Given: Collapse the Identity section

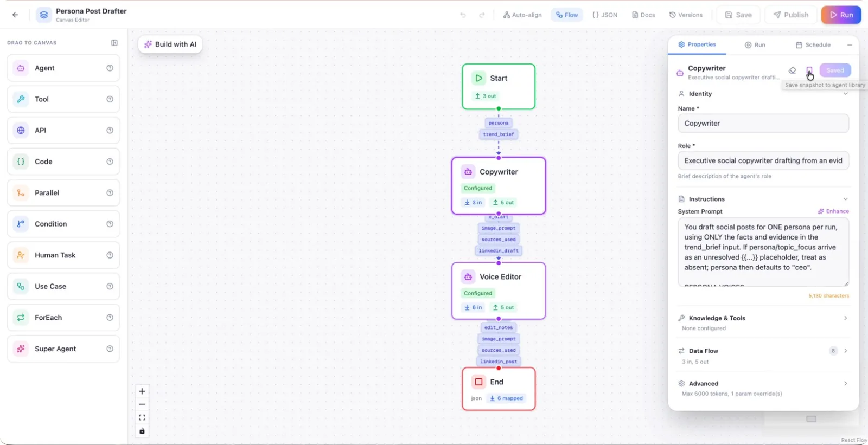Looking at the screenshot, I should pos(845,94).
